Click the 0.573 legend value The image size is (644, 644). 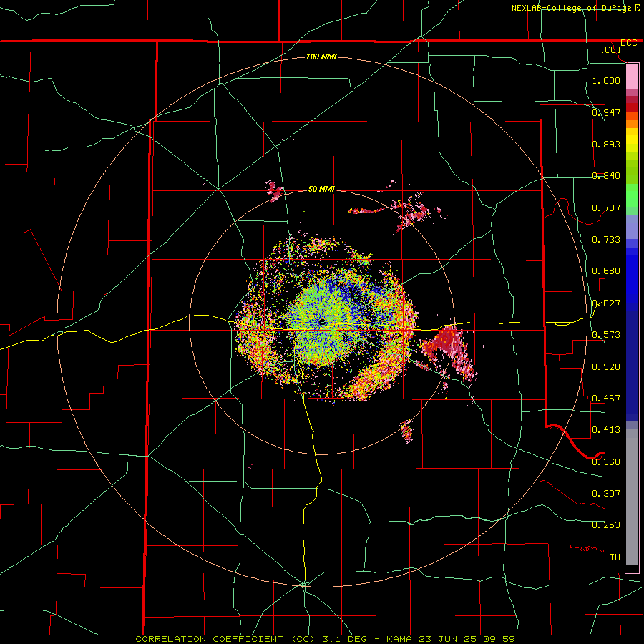pyautogui.click(x=606, y=335)
